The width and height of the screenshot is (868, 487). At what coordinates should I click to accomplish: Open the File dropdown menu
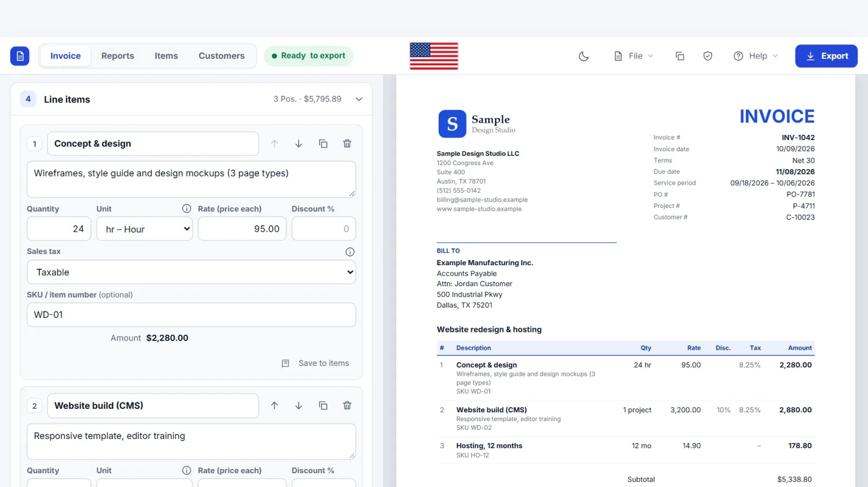(x=634, y=56)
